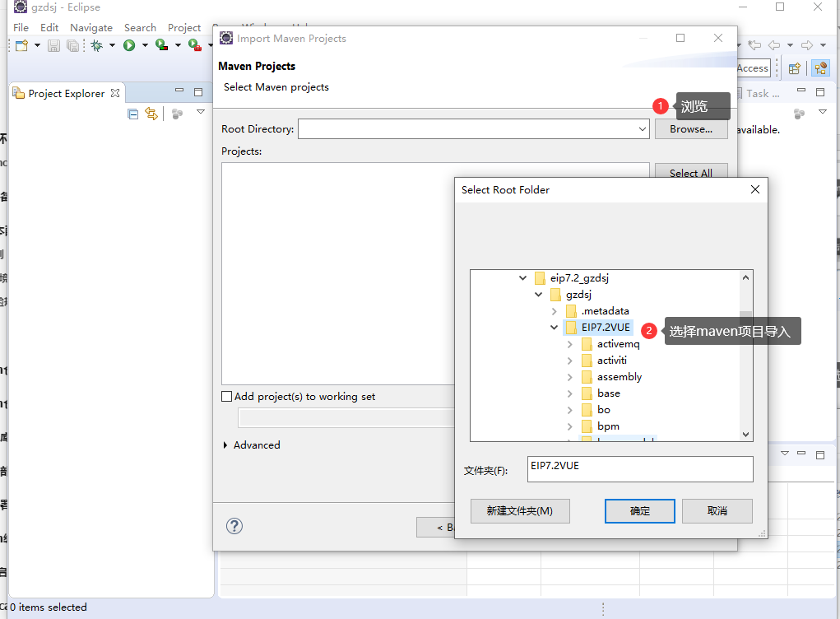Click the Forward navigation arrow

(807, 45)
